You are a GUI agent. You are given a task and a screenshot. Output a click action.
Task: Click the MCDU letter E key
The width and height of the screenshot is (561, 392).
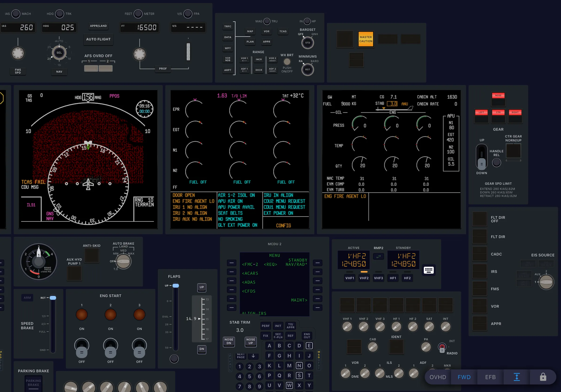(x=309, y=345)
